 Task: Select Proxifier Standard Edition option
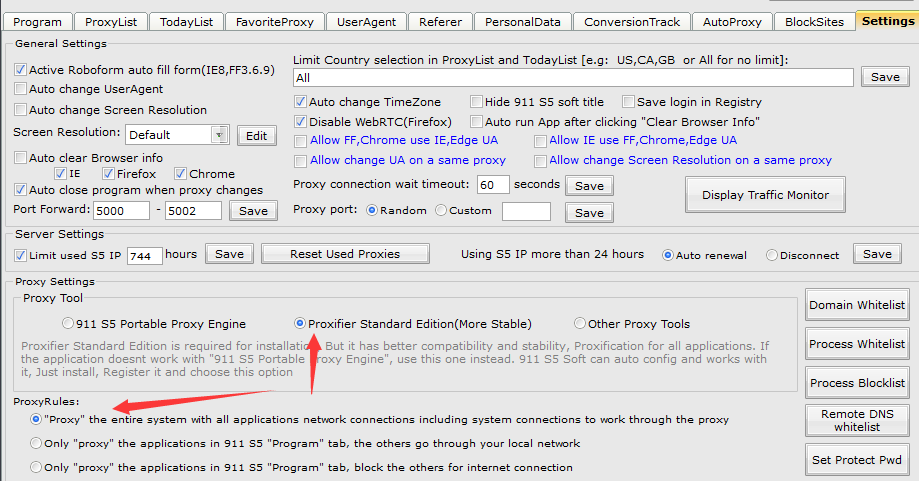coord(299,323)
